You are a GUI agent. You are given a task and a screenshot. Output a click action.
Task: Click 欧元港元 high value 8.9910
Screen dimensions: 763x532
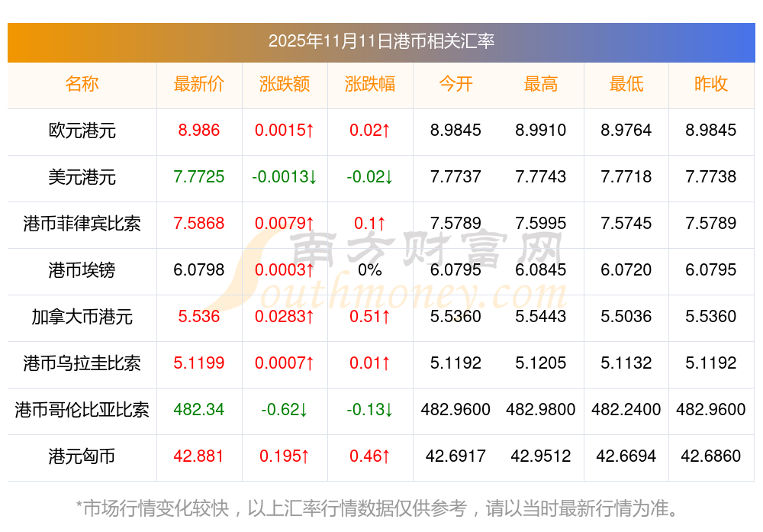(541, 131)
